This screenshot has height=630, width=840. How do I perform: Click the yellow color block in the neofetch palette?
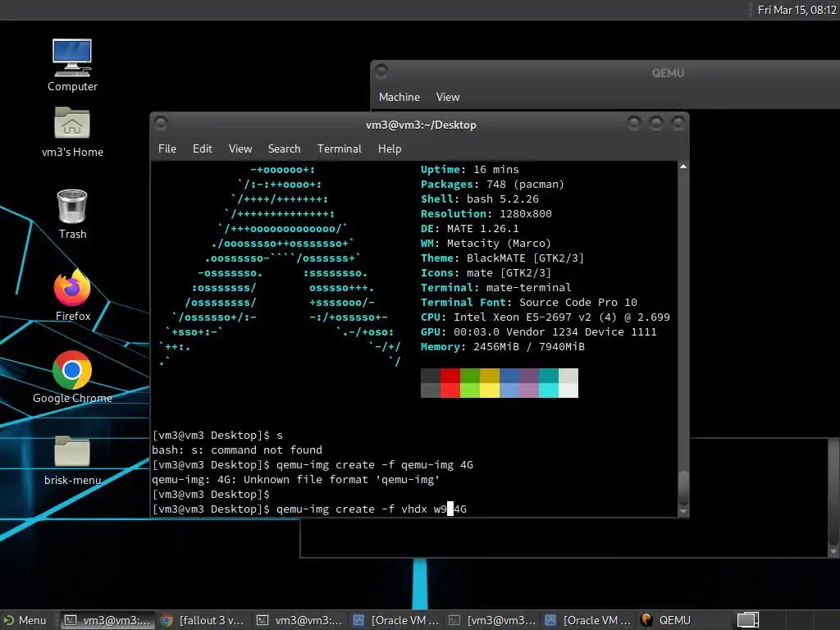(x=490, y=383)
